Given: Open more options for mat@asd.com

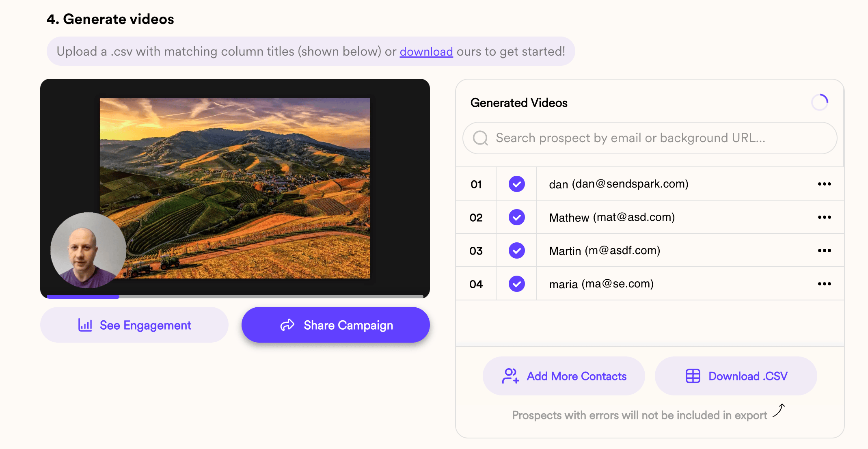Looking at the screenshot, I should click(825, 217).
